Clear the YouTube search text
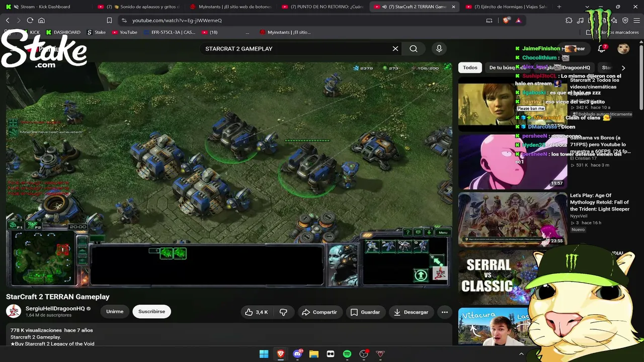The height and width of the screenshot is (362, 644). (x=395, y=49)
